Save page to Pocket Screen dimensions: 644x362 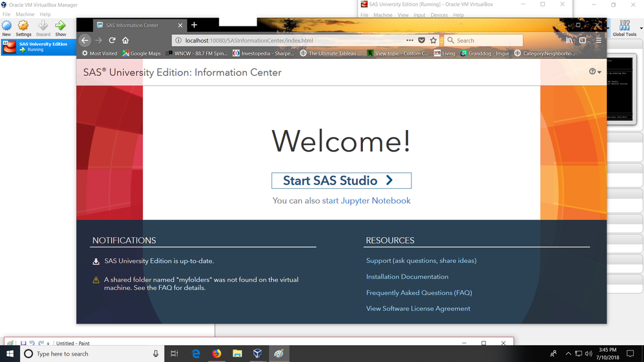[422, 40]
